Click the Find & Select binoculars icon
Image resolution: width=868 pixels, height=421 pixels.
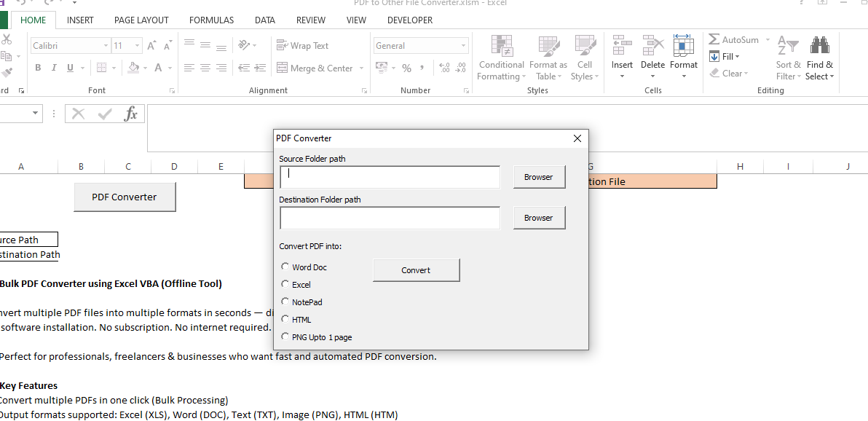[x=819, y=47]
